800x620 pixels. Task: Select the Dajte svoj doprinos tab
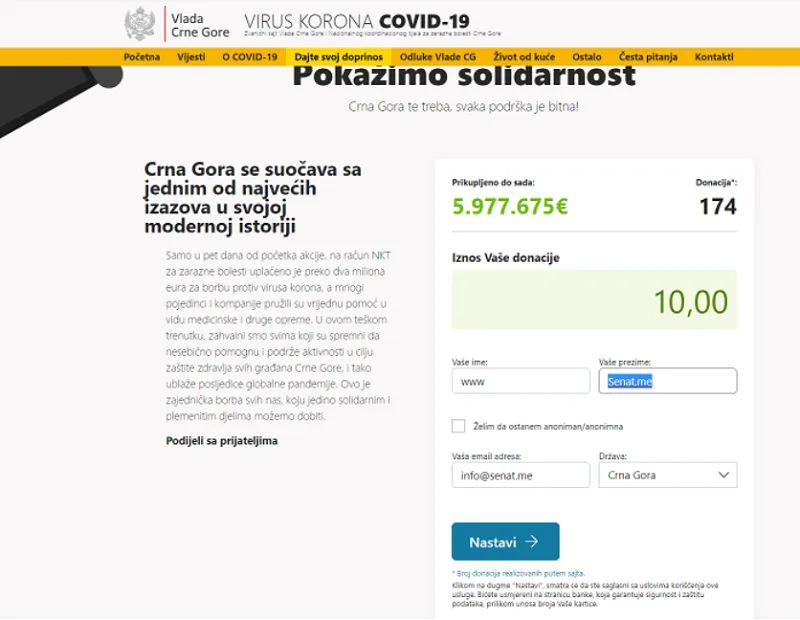tap(338, 57)
